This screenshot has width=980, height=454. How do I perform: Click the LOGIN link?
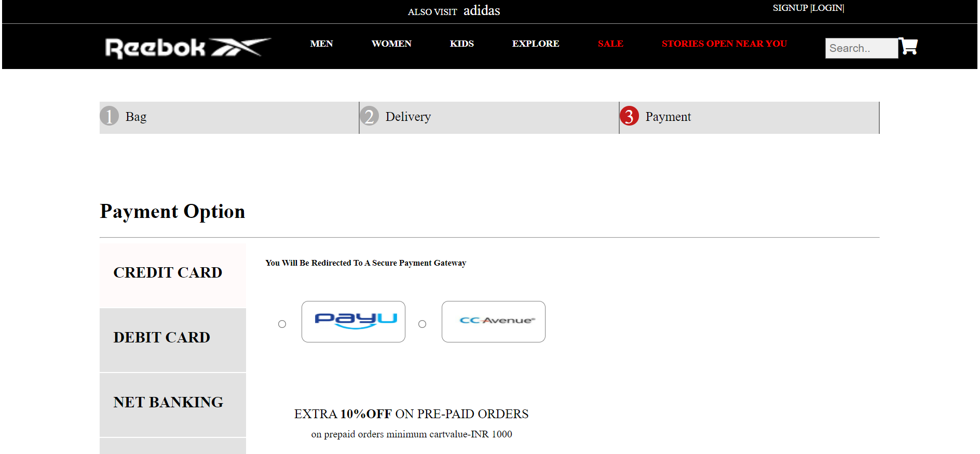click(x=827, y=8)
